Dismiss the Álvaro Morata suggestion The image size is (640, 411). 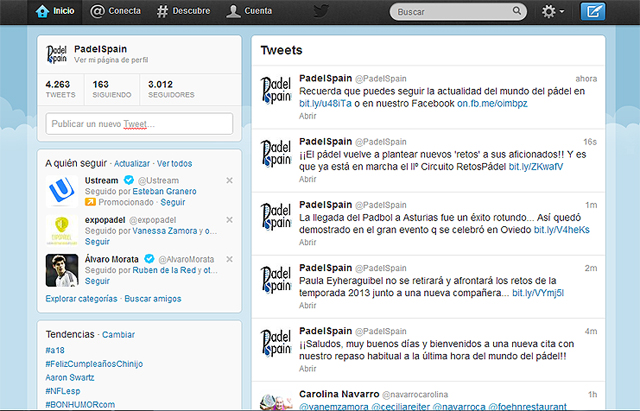coord(229,259)
